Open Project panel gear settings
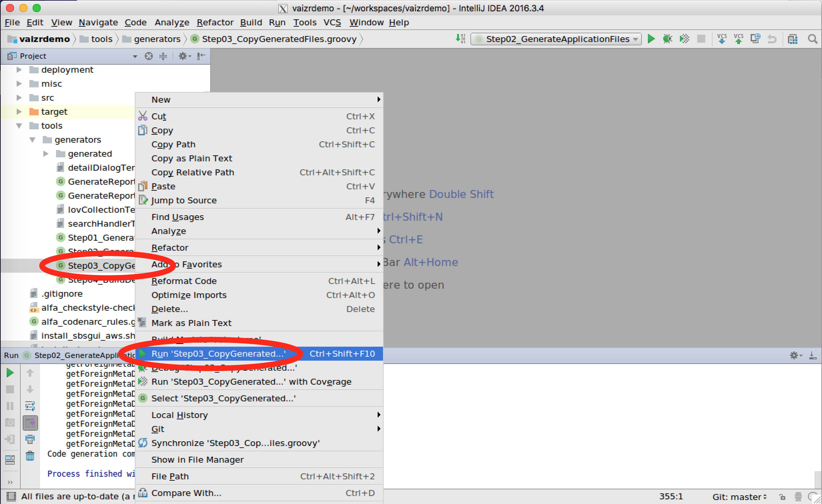 [184, 56]
